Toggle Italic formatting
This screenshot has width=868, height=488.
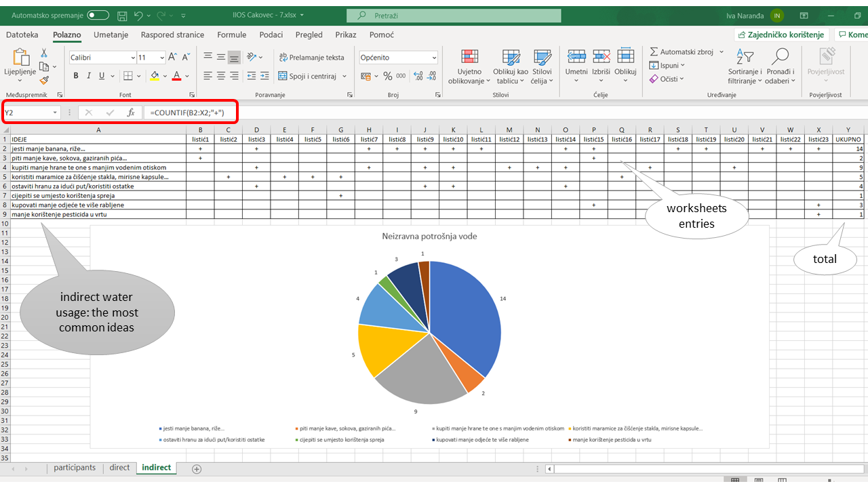tap(89, 76)
